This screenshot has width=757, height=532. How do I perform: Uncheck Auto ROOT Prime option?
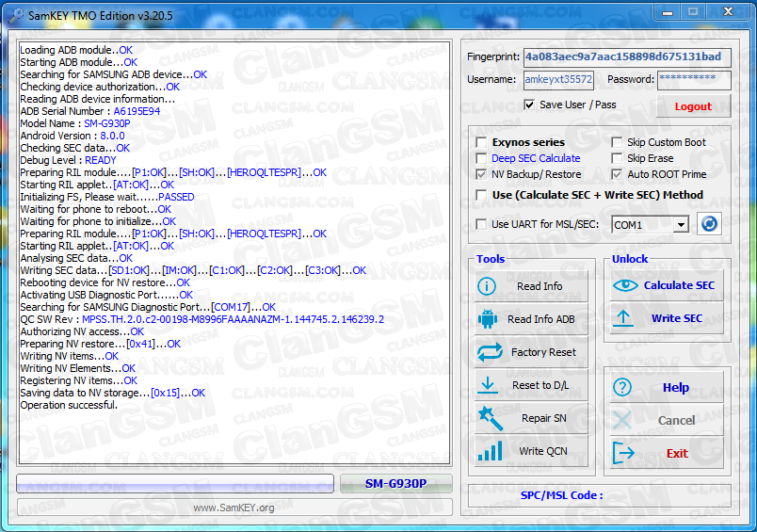coord(617,174)
